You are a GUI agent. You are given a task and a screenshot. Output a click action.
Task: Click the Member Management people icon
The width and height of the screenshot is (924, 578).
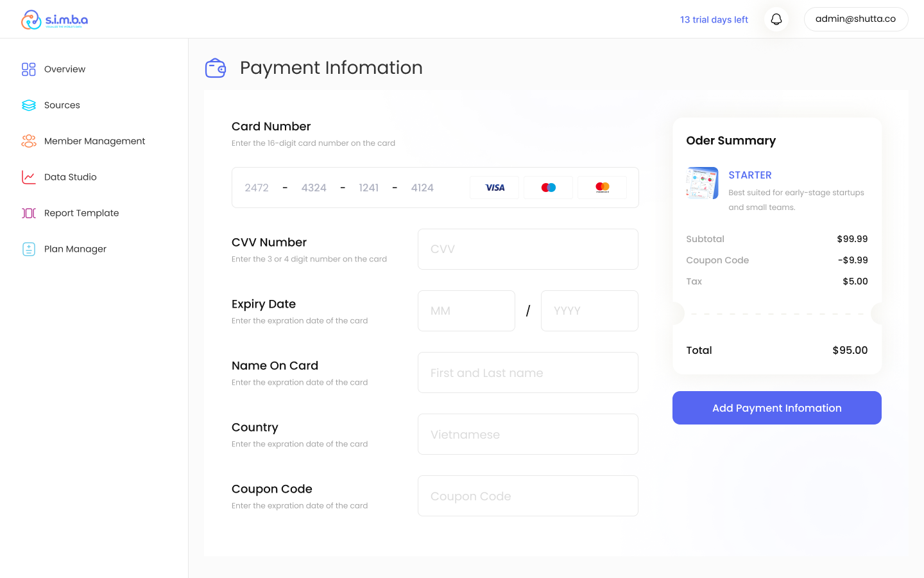(29, 141)
